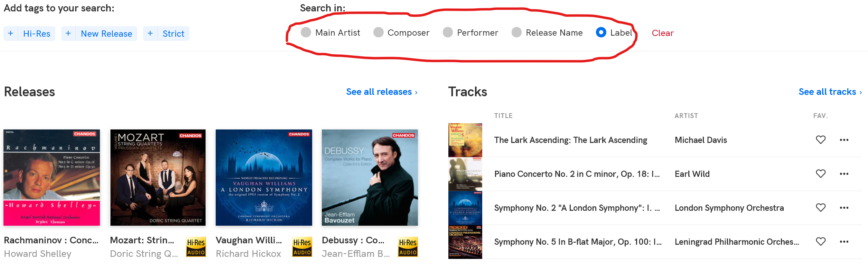Open more options for Symphony No. 5 track
The image size is (868, 279).
coord(844,242)
